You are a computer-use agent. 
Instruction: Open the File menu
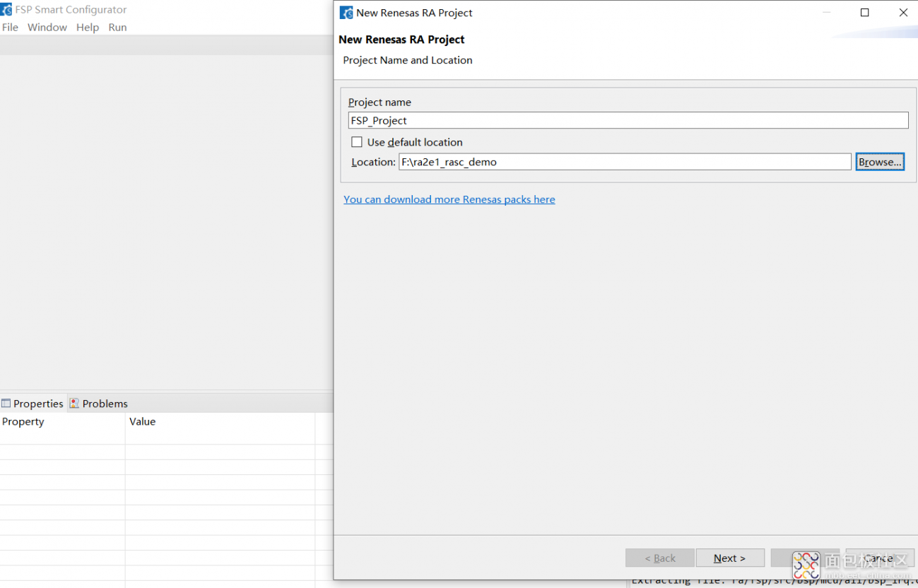coord(10,28)
